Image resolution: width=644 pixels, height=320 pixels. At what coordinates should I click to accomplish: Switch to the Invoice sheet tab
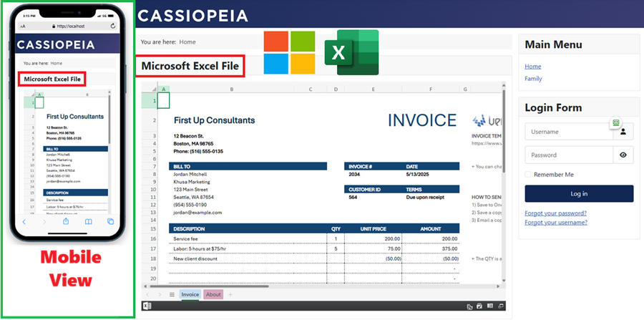tap(190, 294)
